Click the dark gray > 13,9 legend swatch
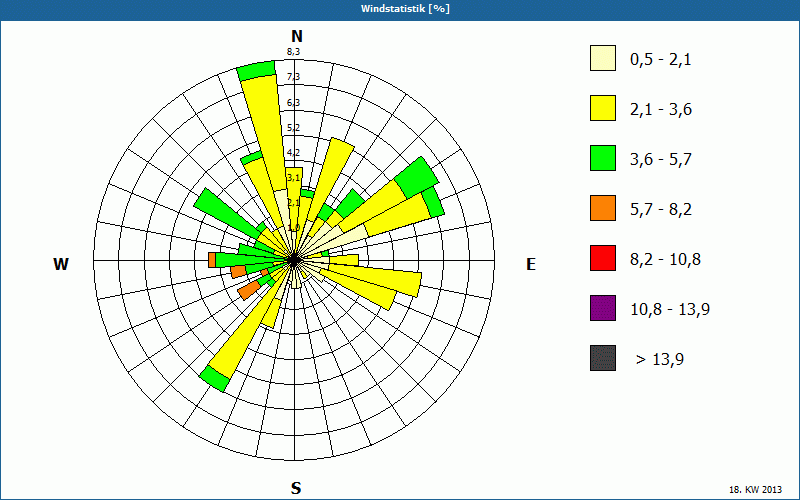Screen dimensions: 800x500 pos(603,358)
